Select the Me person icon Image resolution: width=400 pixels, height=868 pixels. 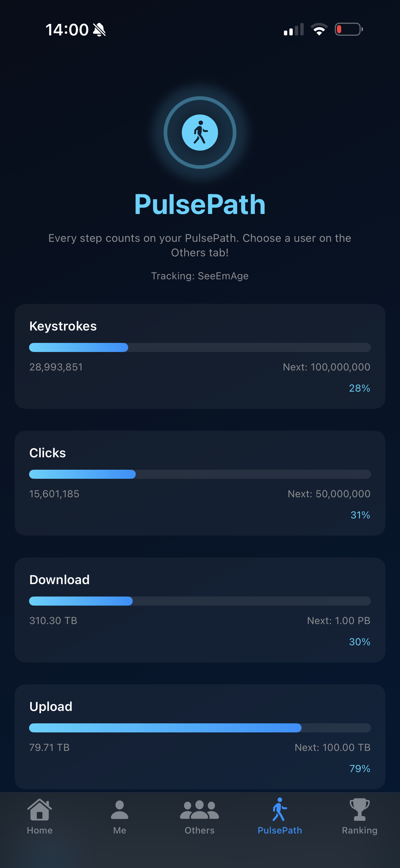119,810
